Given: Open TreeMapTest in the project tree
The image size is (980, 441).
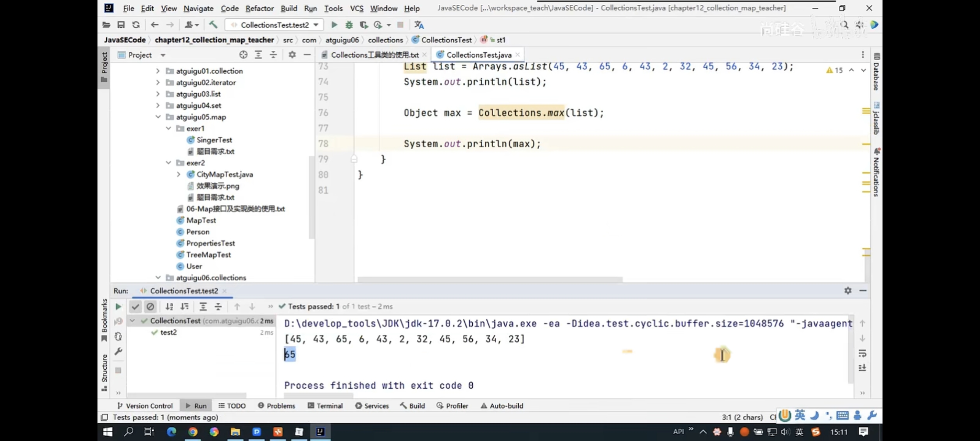Looking at the screenshot, I should click(208, 255).
